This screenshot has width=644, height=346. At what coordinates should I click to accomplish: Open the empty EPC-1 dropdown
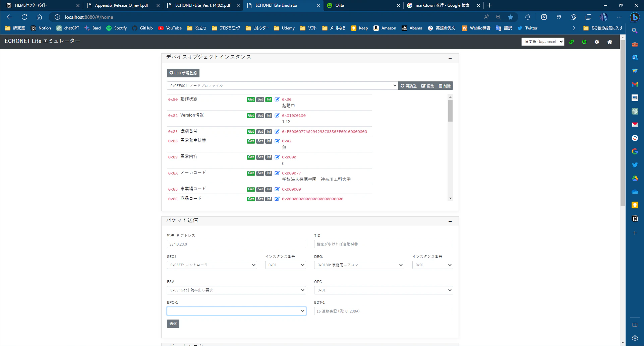click(x=236, y=311)
